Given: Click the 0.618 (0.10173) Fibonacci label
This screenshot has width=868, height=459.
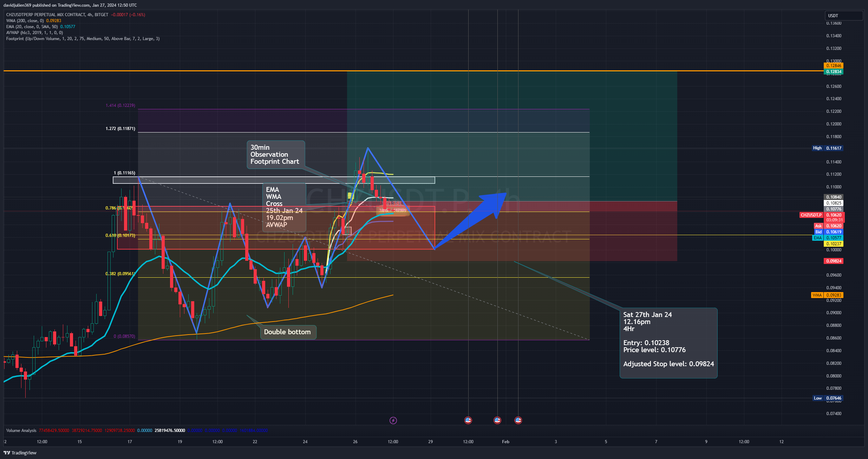Looking at the screenshot, I should click(120, 235).
